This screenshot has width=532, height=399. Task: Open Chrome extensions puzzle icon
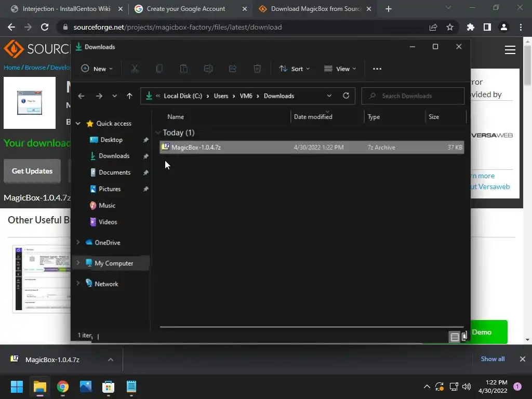click(470, 27)
